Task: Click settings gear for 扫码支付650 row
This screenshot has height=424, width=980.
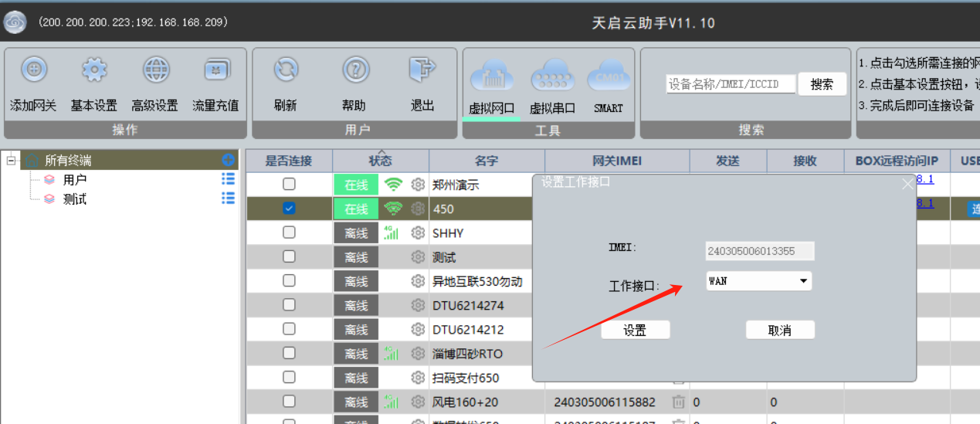Action: 418,378
